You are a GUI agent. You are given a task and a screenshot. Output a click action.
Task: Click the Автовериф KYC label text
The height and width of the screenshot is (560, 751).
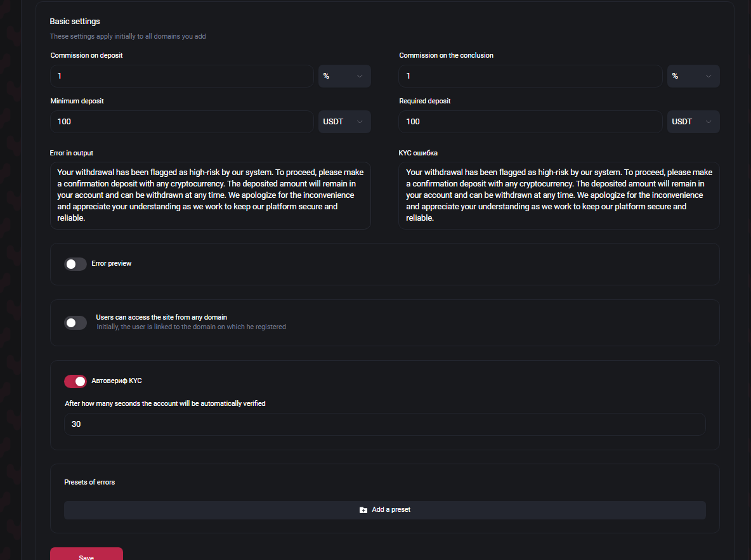(x=116, y=381)
